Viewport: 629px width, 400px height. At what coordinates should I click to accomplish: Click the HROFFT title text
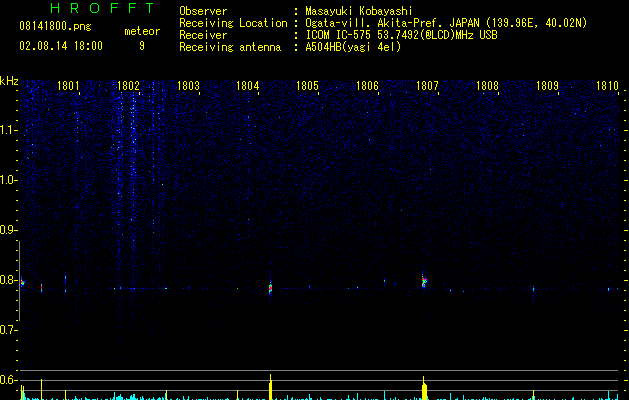point(103,8)
